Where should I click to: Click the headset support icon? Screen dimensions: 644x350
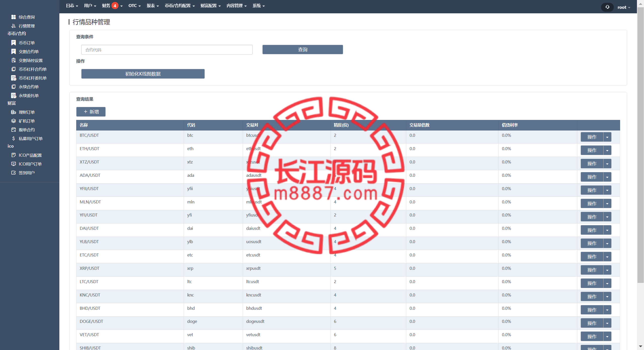[x=607, y=7]
